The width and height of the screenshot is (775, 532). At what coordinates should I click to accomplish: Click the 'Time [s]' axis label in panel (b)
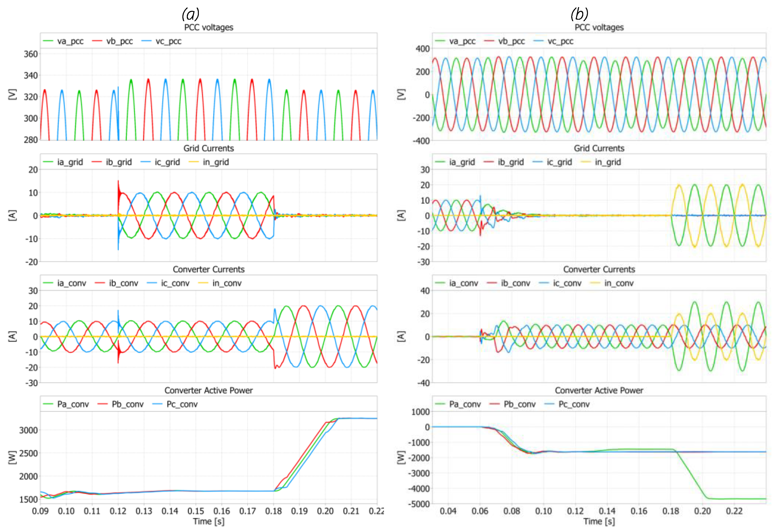click(x=599, y=522)
